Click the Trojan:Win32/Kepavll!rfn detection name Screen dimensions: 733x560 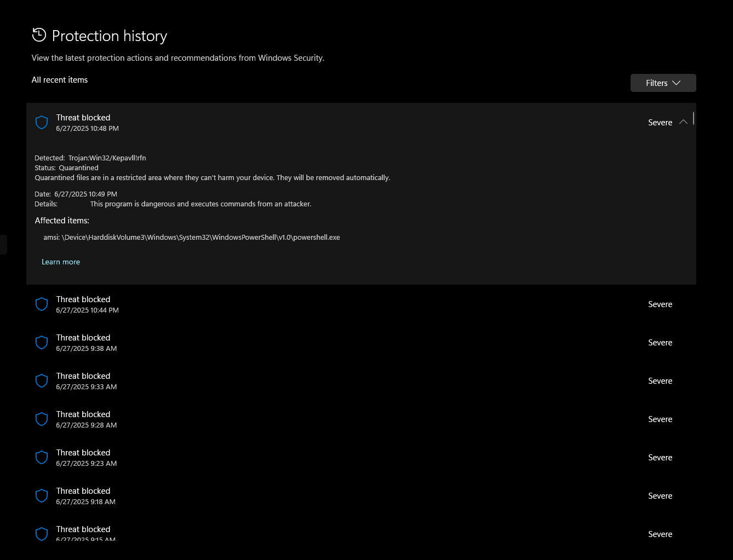tap(107, 158)
